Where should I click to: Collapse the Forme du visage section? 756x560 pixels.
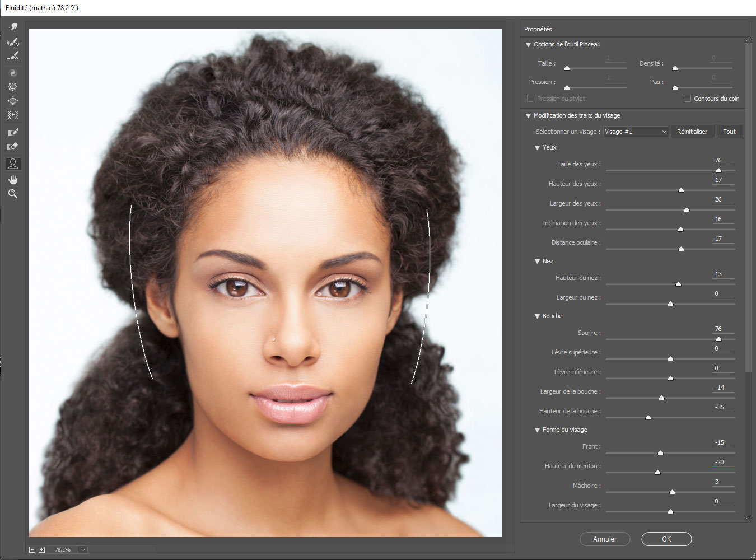pyautogui.click(x=538, y=430)
